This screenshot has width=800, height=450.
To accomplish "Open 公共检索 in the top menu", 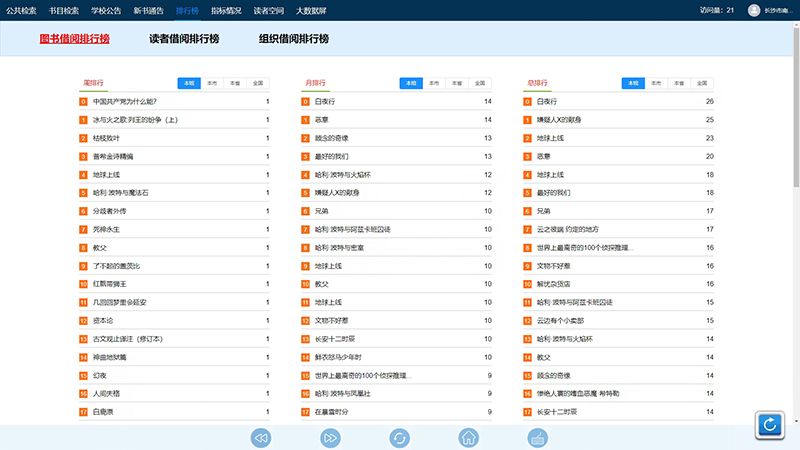I will click(22, 10).
